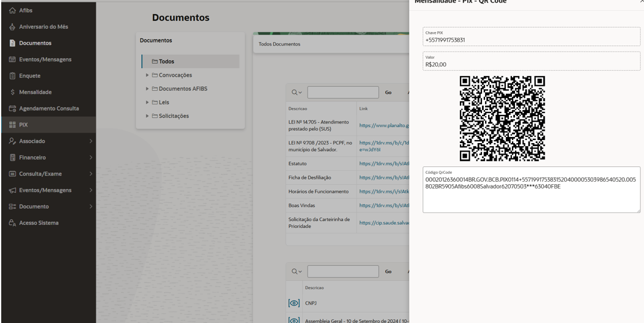Click the QR code image in PIX panel
Viewport: 644px width, 323px height.
(x=502, y=118)
